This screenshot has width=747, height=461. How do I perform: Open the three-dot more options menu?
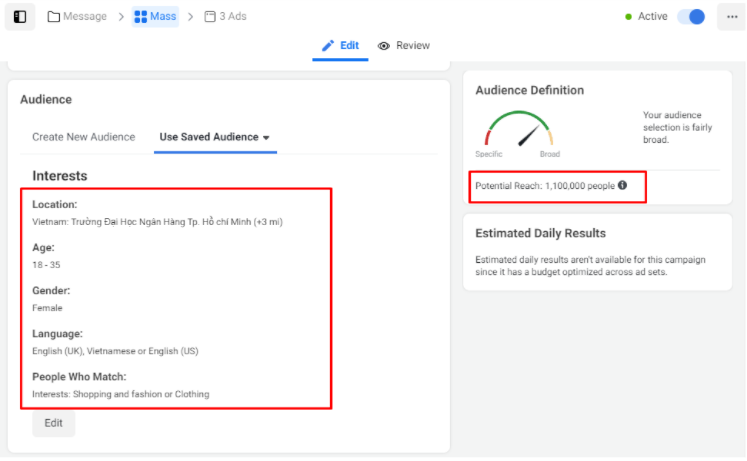point(732,17)
